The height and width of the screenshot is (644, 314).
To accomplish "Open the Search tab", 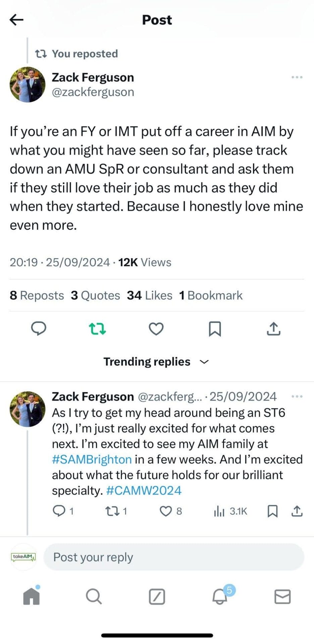I will click(x=94, y=597).
